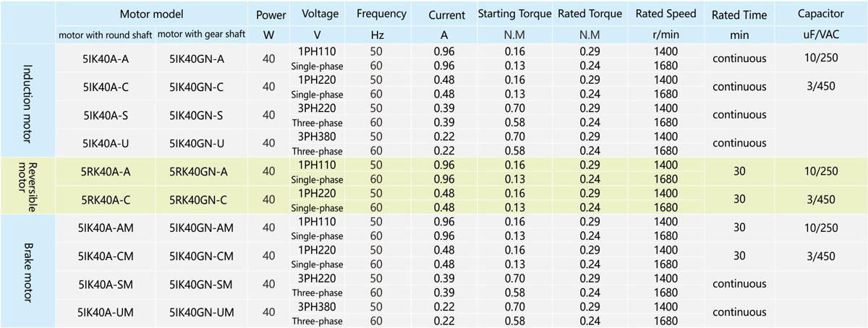Screen dimensions: 868x328
Task: Select model cell 5IK40A-A
Action: [x=106, y=59]
